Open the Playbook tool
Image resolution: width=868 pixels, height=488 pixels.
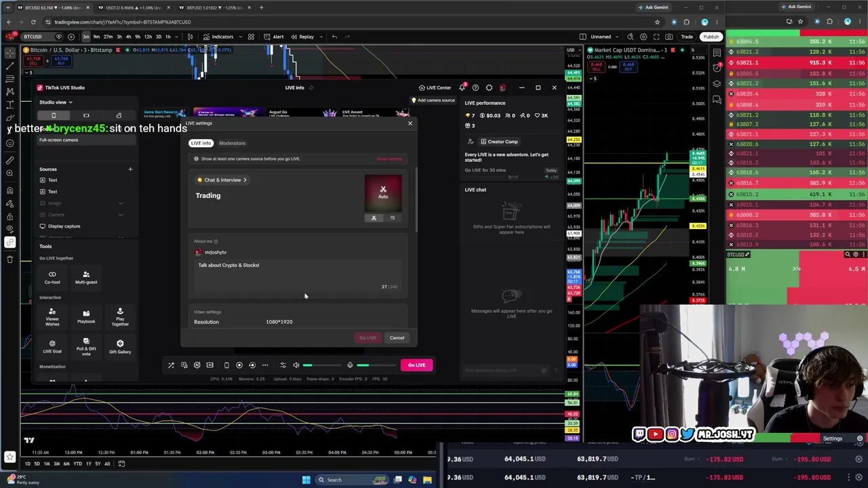[x=86, y=317]
